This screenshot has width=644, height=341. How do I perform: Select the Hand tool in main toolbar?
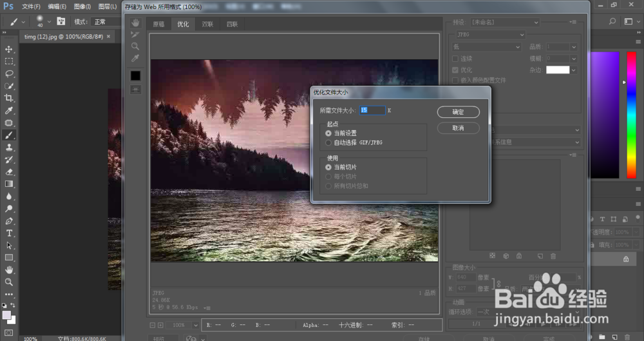(x=8, y=270)
